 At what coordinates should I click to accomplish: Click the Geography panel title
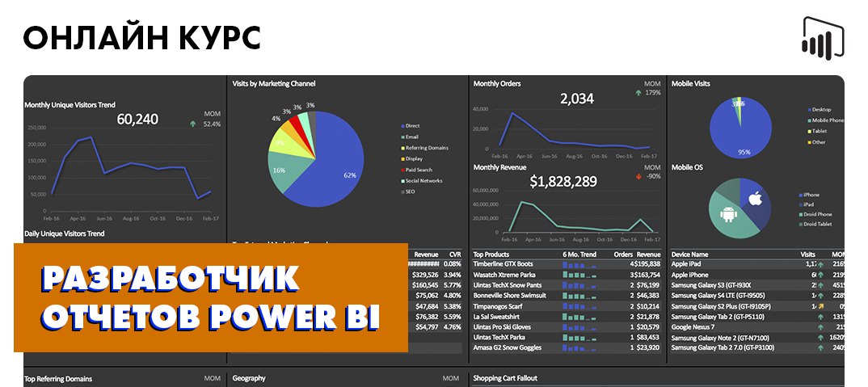pos(249,378)
